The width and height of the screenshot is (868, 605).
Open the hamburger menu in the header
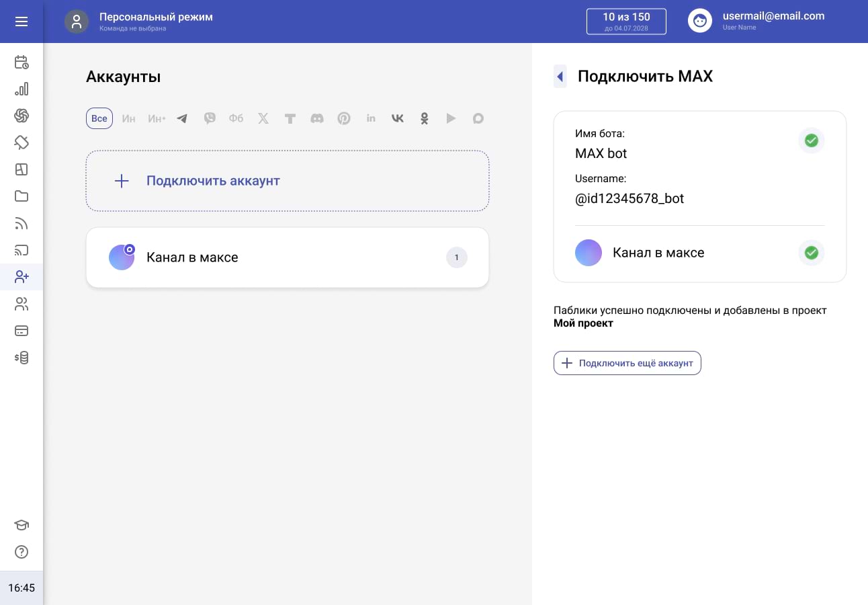point(21,22)
